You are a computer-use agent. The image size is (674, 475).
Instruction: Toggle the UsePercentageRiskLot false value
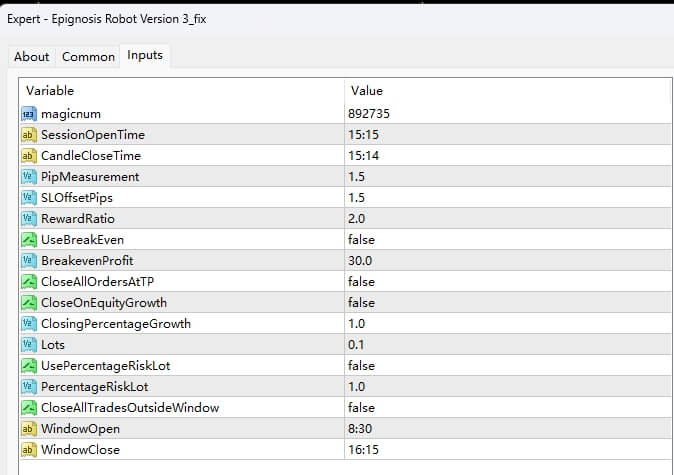(x=361, y=366)
